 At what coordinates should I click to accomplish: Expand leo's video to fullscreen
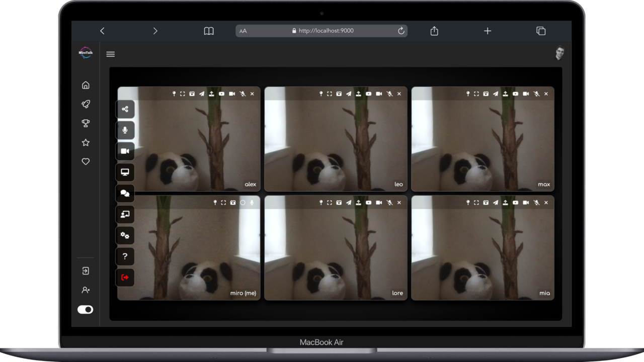[x=329, y=94]
